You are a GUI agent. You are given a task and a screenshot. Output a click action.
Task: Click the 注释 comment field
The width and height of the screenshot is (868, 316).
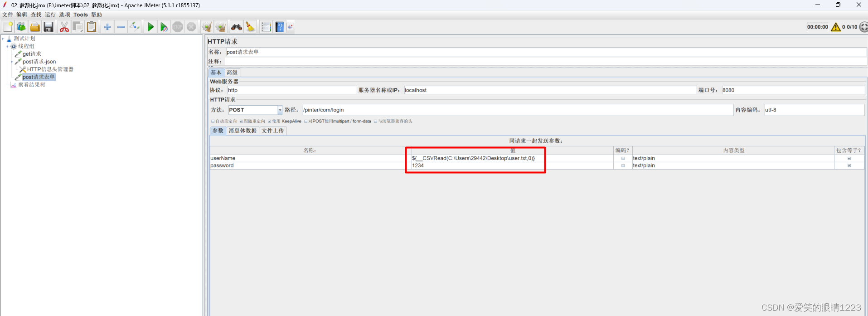(546, 61)
